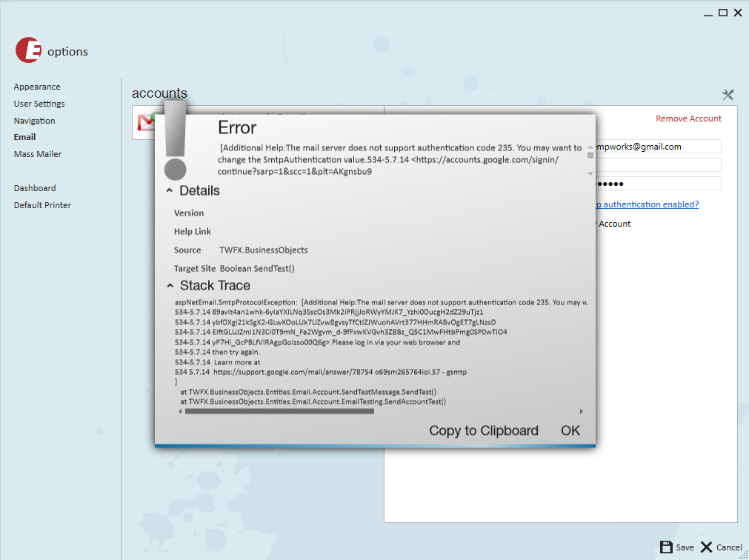This screenshot has height=560, width=749.
Task: Click the red E options logo
Action: point(29,50)
